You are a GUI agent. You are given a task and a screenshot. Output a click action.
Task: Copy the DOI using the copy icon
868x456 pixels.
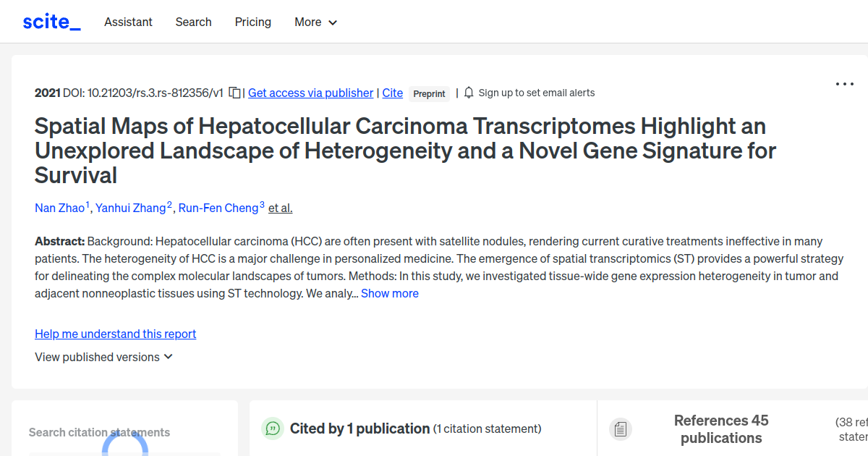tap(233, 92)
